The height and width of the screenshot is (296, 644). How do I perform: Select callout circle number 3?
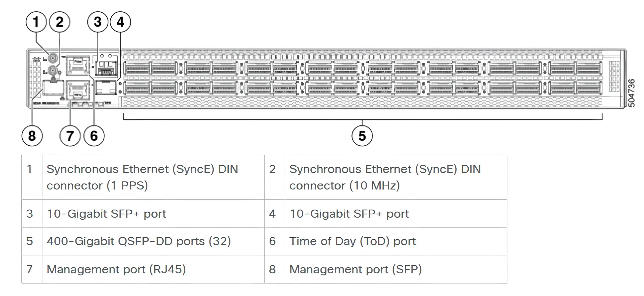[x=98, y=22]
